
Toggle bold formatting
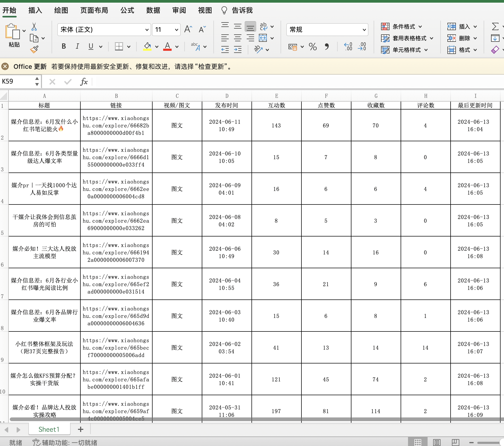point(64,46)
